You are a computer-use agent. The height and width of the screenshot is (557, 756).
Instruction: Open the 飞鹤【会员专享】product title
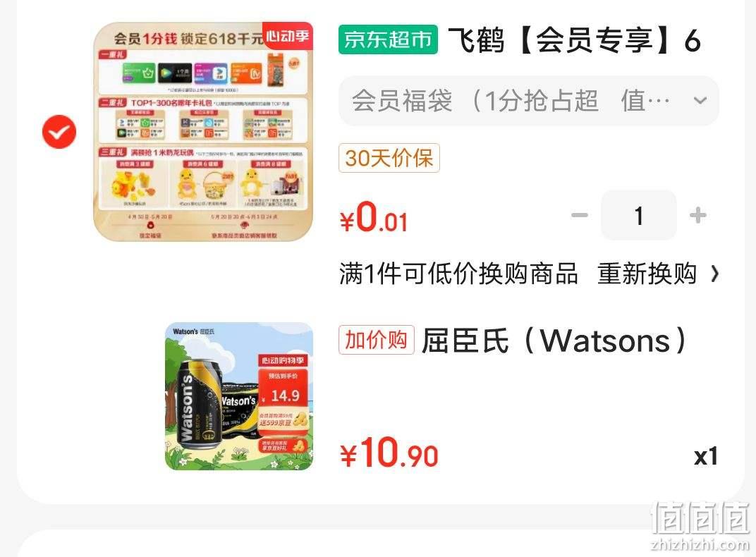tap(574, 39)
